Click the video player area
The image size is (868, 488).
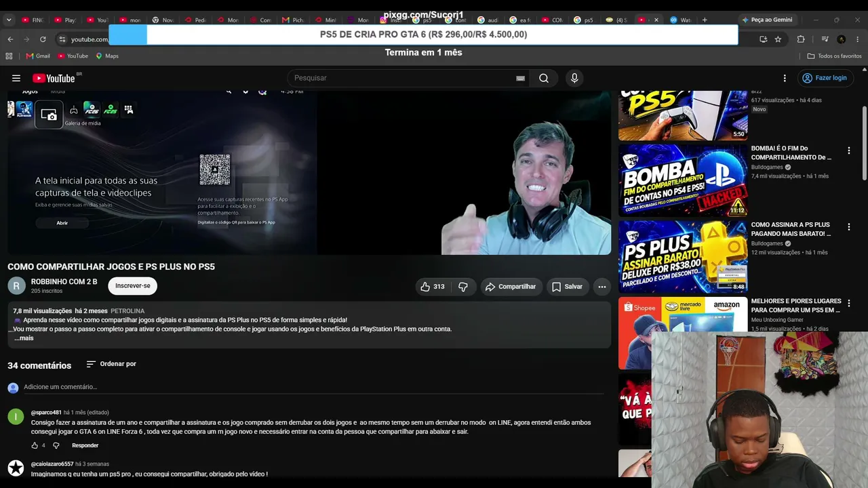[309, 173]
